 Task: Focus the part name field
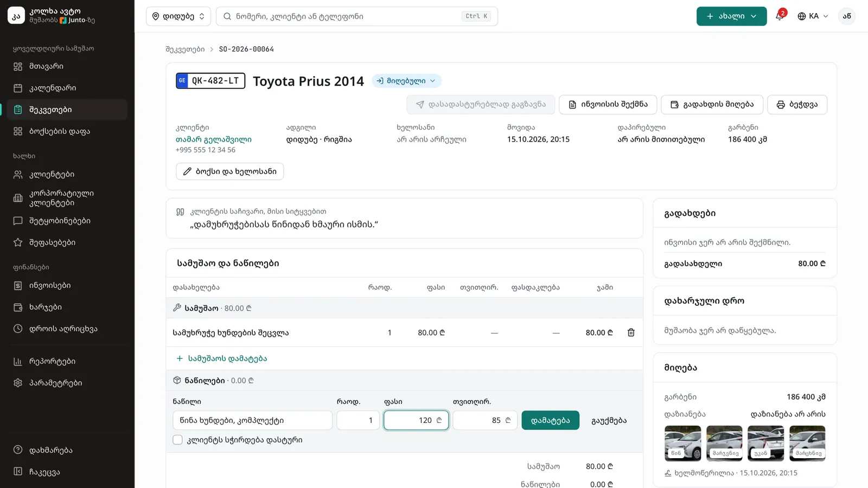click(252, 420)
